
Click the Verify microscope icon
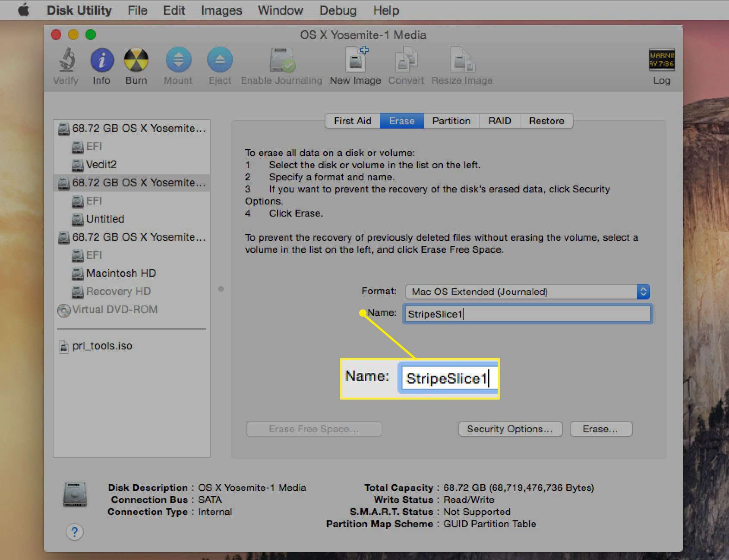coord(66,60)
